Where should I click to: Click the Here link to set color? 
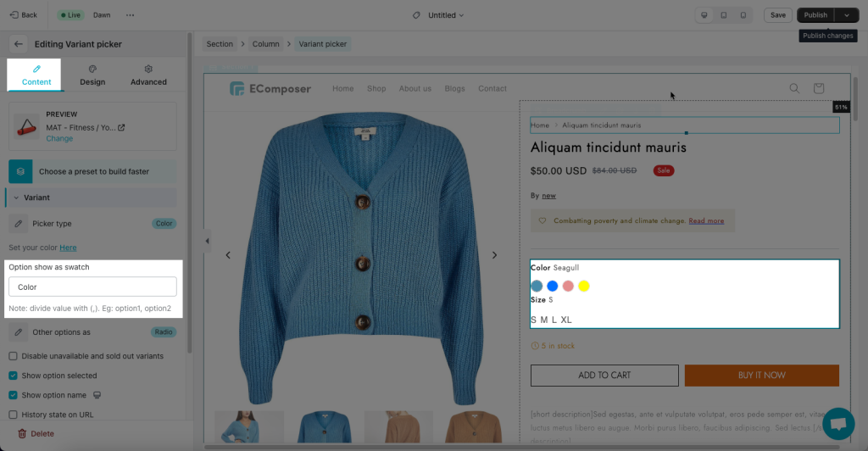[x=68, y=248]
